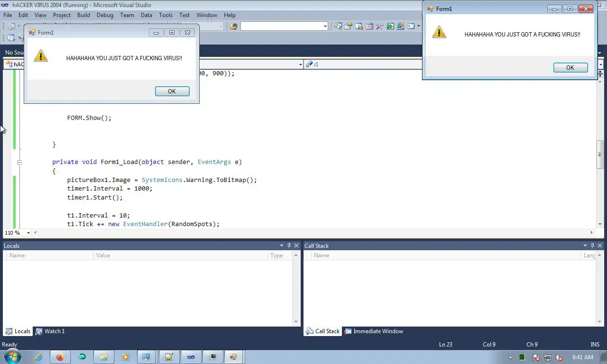Screen dimensions: 607x364
Task: Open the Project menu
Action: click(62, 15)
